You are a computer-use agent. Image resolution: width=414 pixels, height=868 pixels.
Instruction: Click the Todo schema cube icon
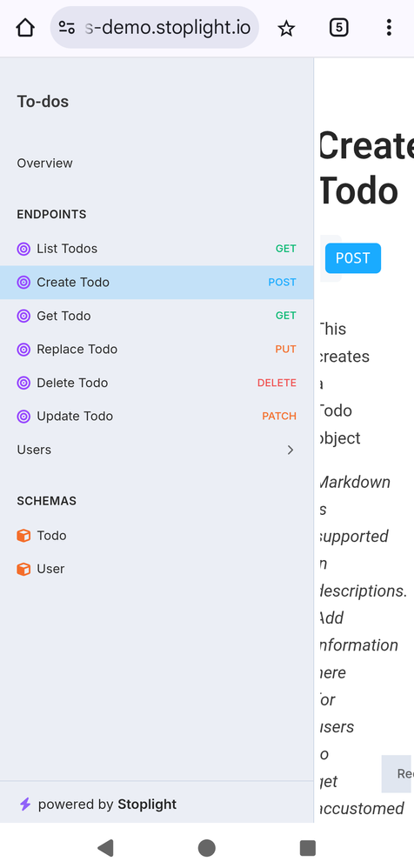(x=23, y=535)
